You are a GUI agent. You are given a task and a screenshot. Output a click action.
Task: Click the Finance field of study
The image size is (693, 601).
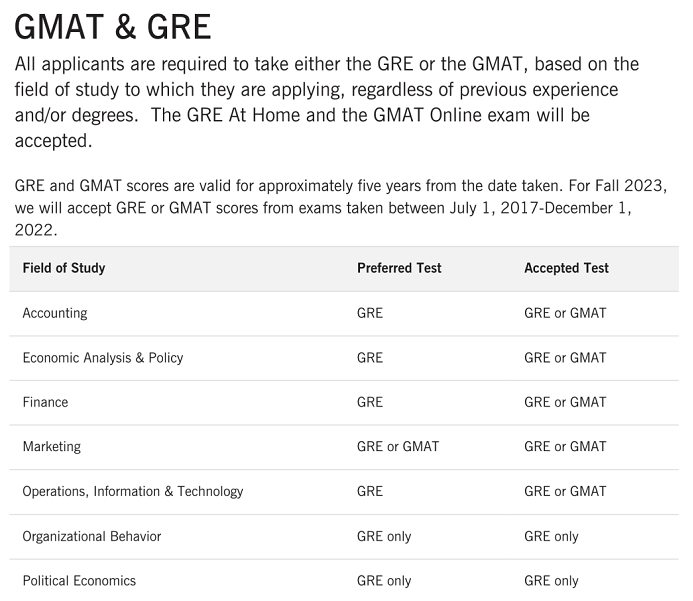click(x=46, y=402)
